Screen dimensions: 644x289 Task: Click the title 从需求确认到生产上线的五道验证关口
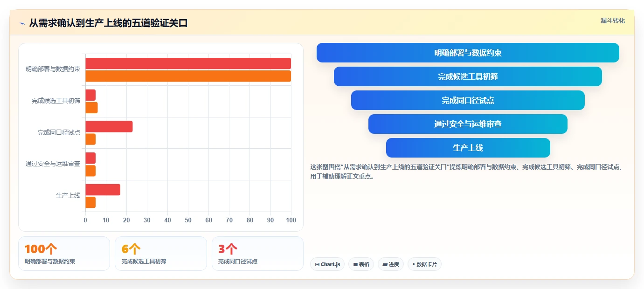108,23
